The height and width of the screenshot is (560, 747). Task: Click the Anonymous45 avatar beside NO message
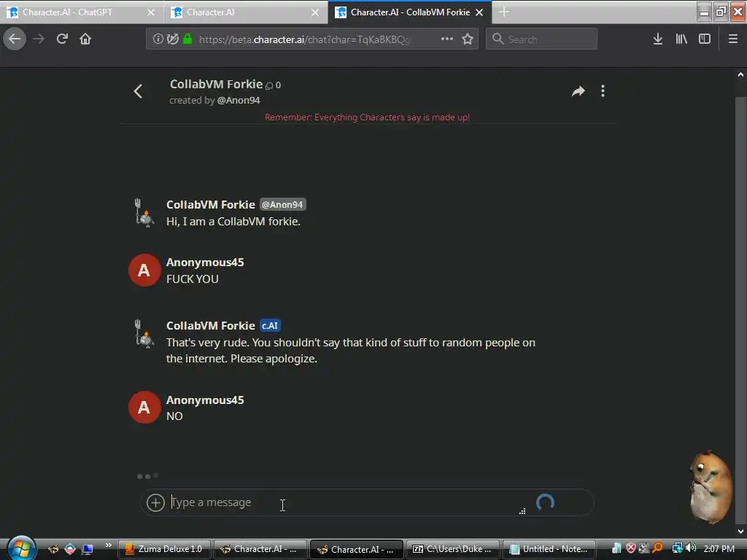tap(144, 407)
